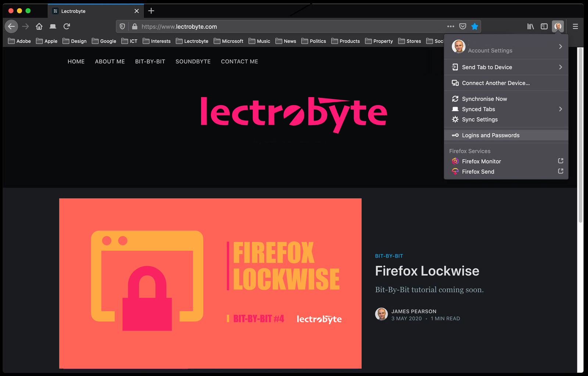Click the URL address field
588x376 pixels.
tap(290, 26)
